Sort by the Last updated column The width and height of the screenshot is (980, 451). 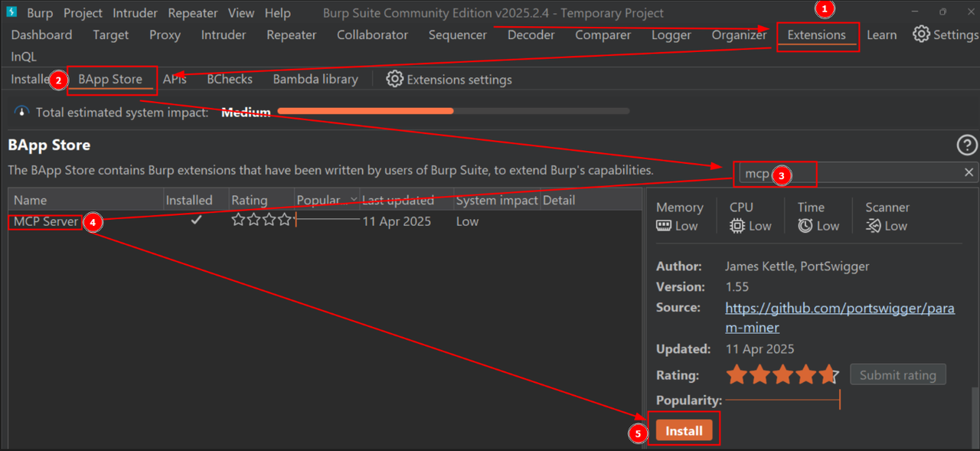(x=406, y=200)
